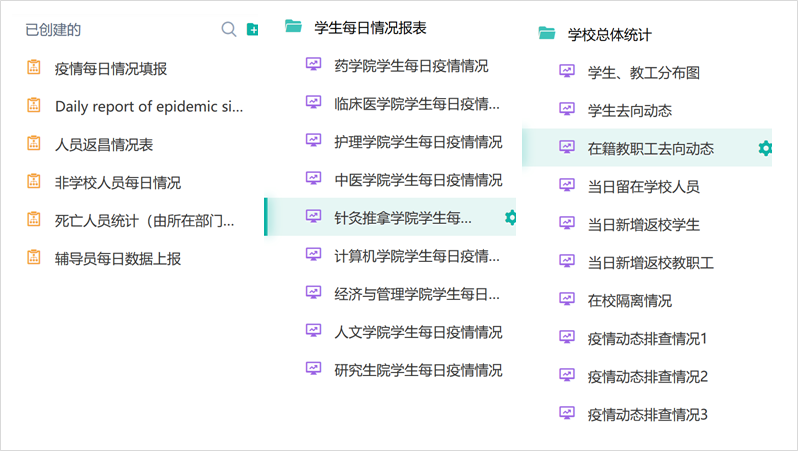Select 人员返昌情况表 in created list
The width and height of the screenshot is (798, 451).
tap(104, 145)
